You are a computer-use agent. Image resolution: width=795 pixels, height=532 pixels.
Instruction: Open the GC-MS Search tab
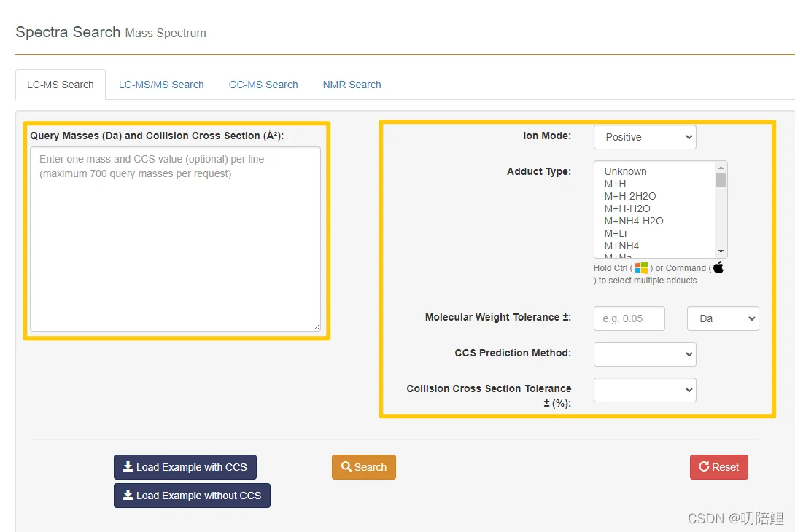263,85
